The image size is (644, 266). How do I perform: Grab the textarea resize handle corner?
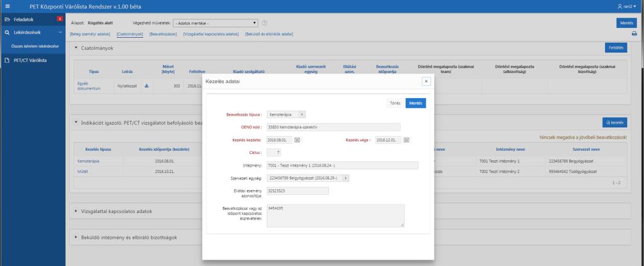[402, 225]
